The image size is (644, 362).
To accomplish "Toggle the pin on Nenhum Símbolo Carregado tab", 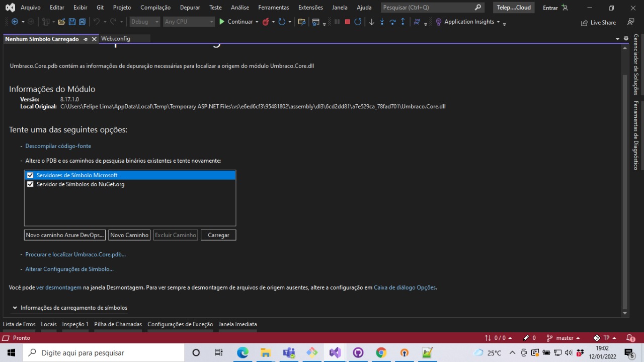I will (86, 39).
